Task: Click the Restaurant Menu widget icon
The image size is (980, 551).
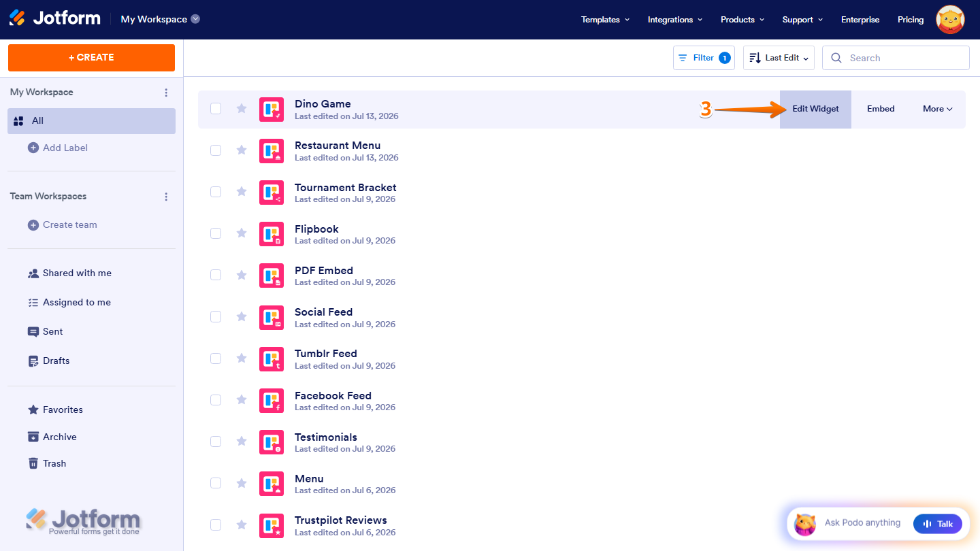Action: (x=272, y=151)
